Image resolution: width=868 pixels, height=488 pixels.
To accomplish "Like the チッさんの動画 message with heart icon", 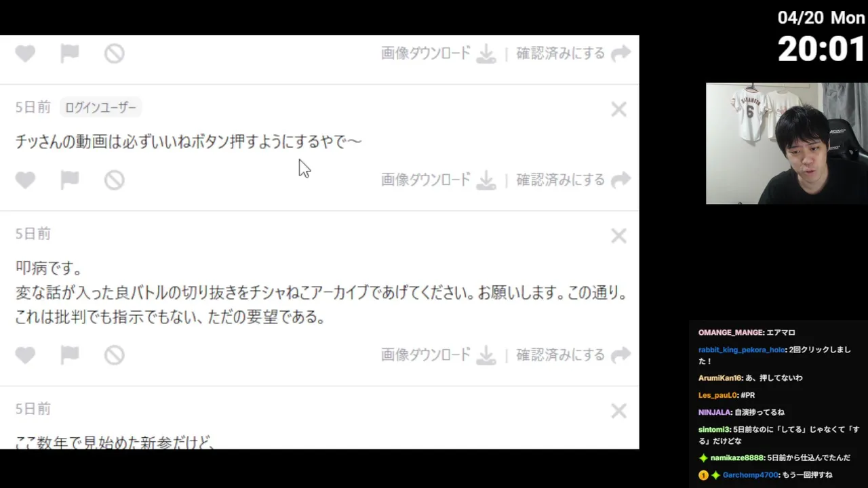I will tap(25, 180).
